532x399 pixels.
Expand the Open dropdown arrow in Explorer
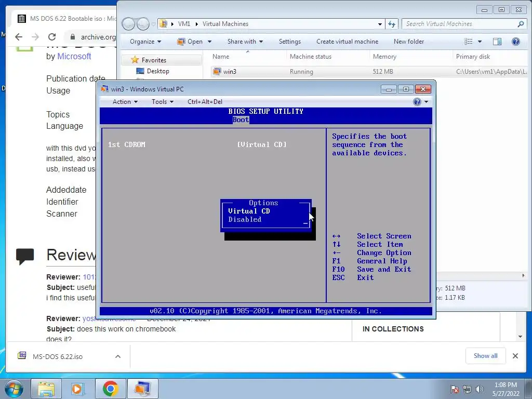[209, 42]
